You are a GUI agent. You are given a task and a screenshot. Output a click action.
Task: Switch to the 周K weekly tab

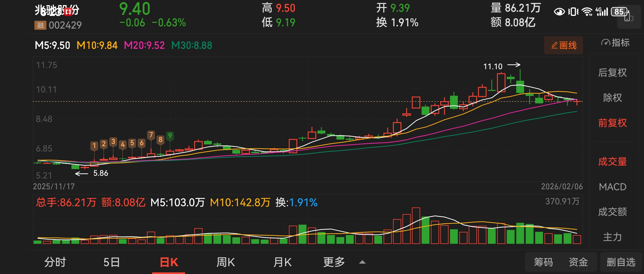click(226, 262)
